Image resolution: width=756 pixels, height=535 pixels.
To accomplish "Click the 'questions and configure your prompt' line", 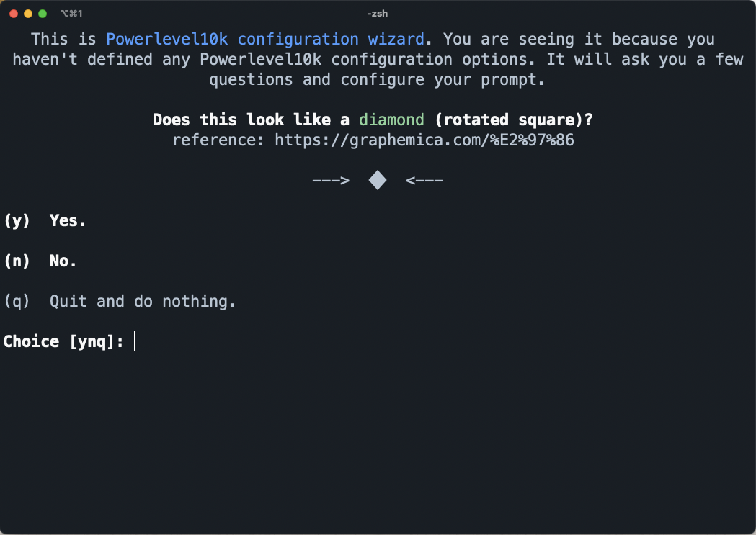I will pos(378,79).
